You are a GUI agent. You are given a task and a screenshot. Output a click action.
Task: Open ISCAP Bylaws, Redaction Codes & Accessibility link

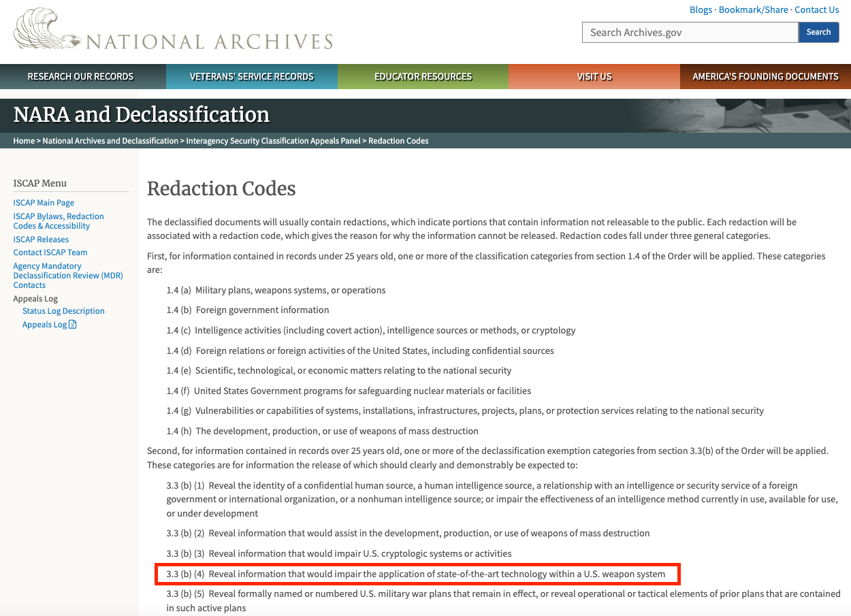pyautogui.click(x=59, y=221)
